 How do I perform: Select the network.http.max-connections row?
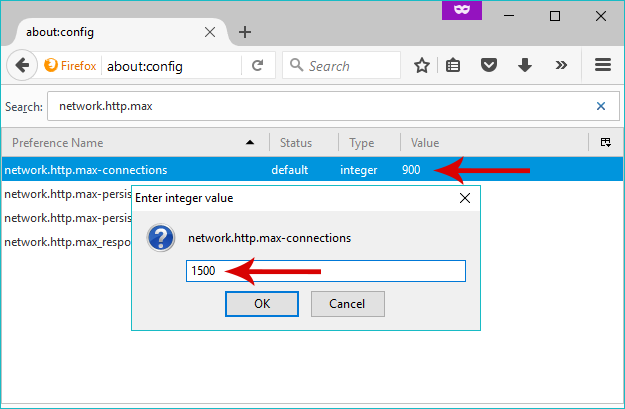click(312, 170)
